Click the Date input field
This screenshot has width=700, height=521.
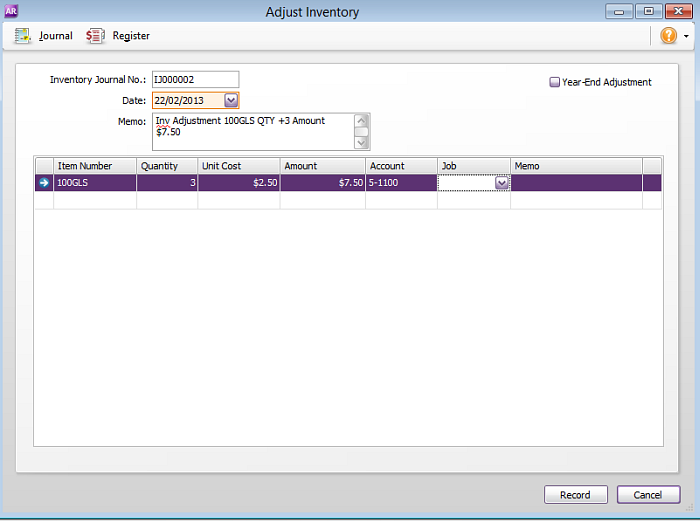pyautogui.click(x=186, y=100)
